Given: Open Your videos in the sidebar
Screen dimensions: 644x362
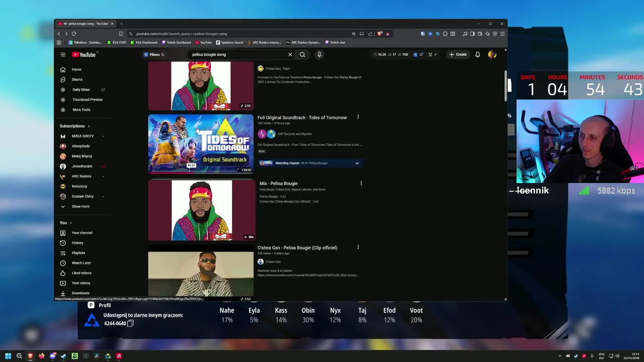Looking at the screenshot, I should coord(82,283).
